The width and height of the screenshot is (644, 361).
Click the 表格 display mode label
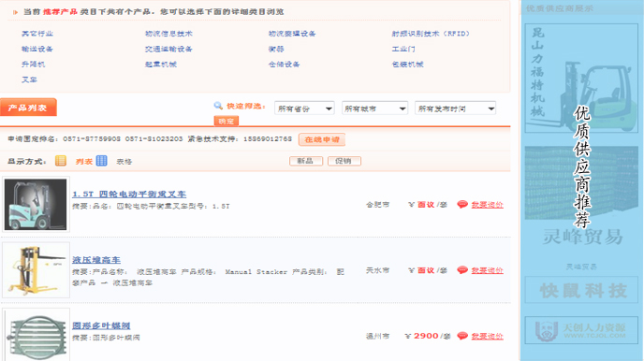tap(124, 162)
